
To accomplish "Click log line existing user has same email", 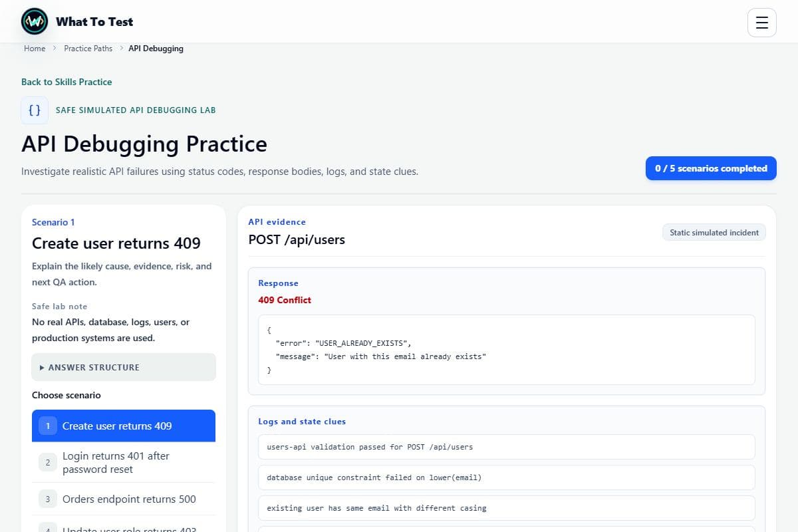I will (x=507, y=508).
